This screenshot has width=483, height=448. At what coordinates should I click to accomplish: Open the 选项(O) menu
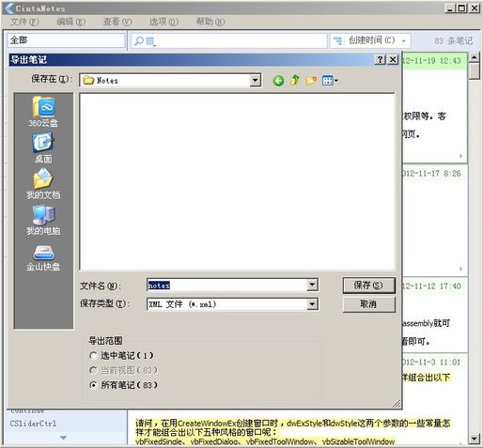tap(164, 22)
